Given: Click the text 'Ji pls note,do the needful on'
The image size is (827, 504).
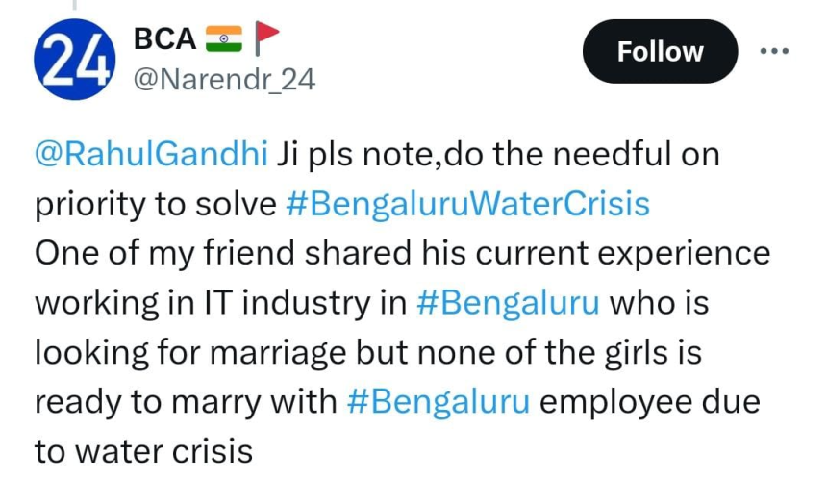Looking at the screenshot, I should (498, 154).
